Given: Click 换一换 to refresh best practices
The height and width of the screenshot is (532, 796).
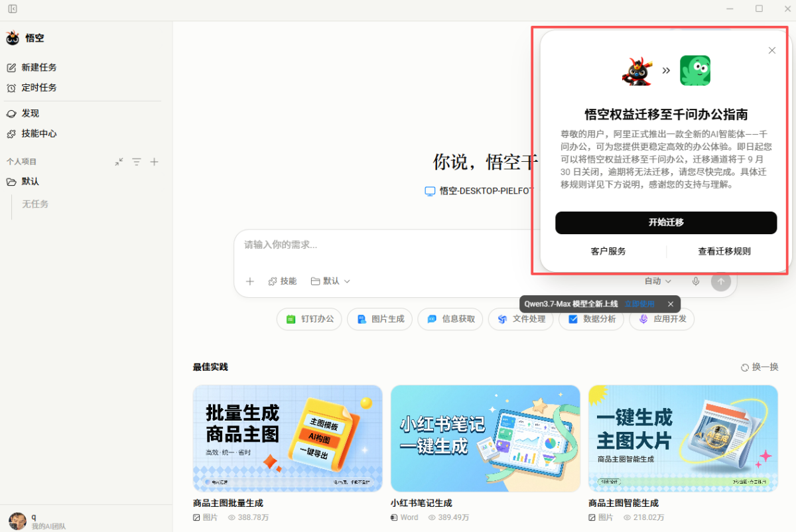Looking at the screenshot, I should [x=760, y=367].
